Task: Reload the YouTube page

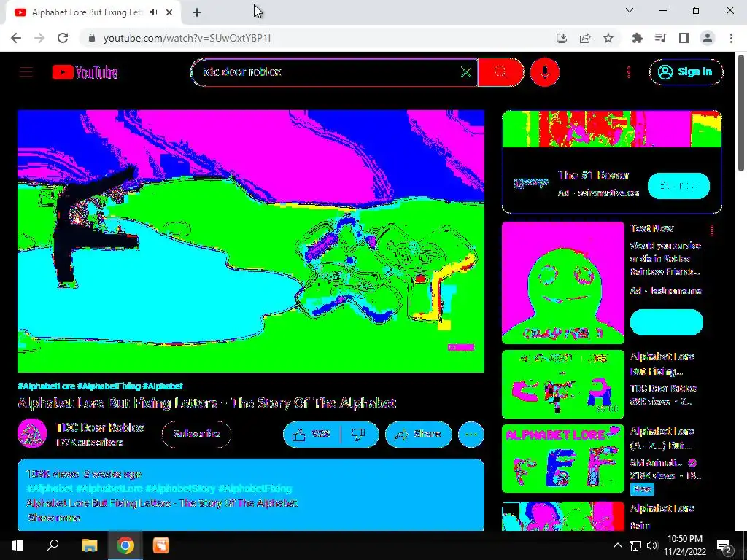Action: tap(63, 38)
